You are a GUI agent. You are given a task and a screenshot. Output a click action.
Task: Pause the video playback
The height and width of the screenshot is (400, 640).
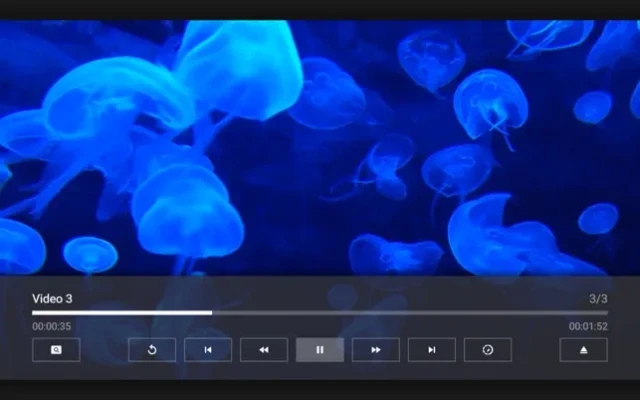click(x=319, y=350)
